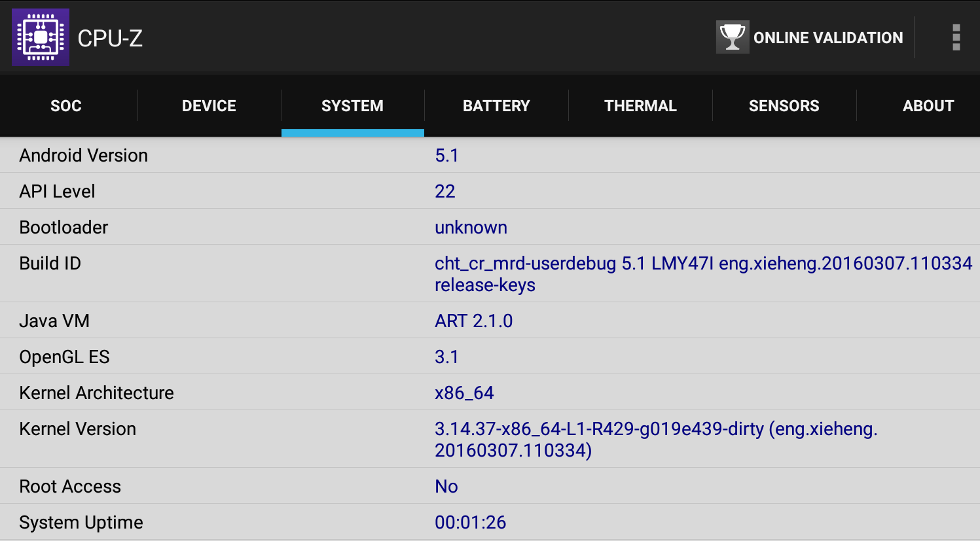Click the uptime value 00:01:26

[471, 523]
